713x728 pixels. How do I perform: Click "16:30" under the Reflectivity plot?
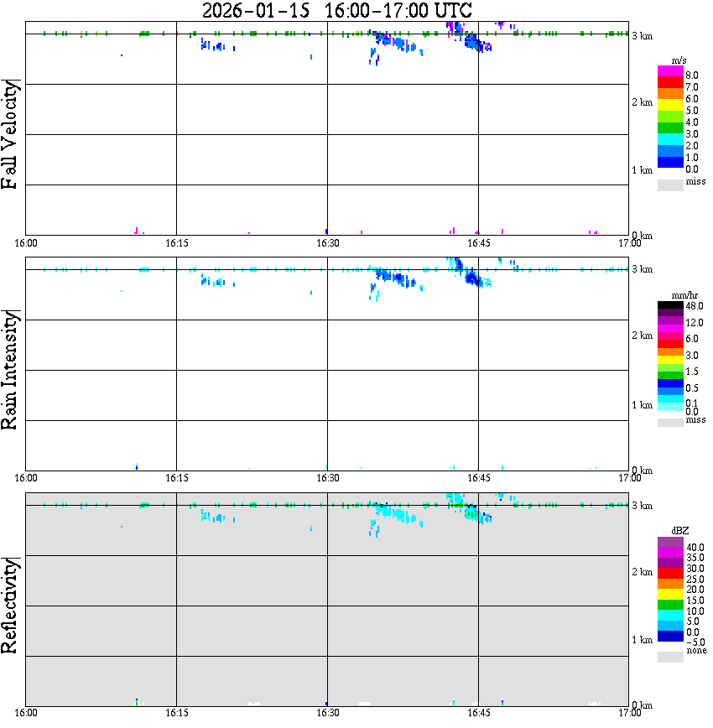coord(327,713)
